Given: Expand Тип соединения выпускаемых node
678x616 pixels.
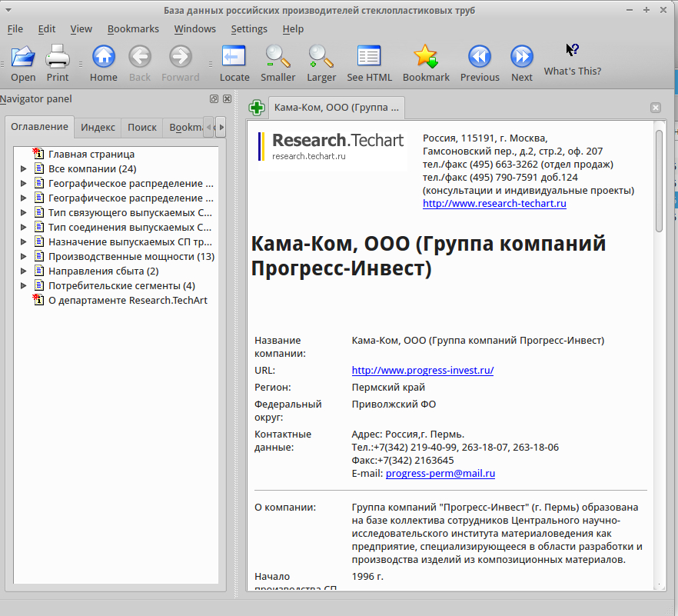Looking at the screenshot, I should 24,227.
